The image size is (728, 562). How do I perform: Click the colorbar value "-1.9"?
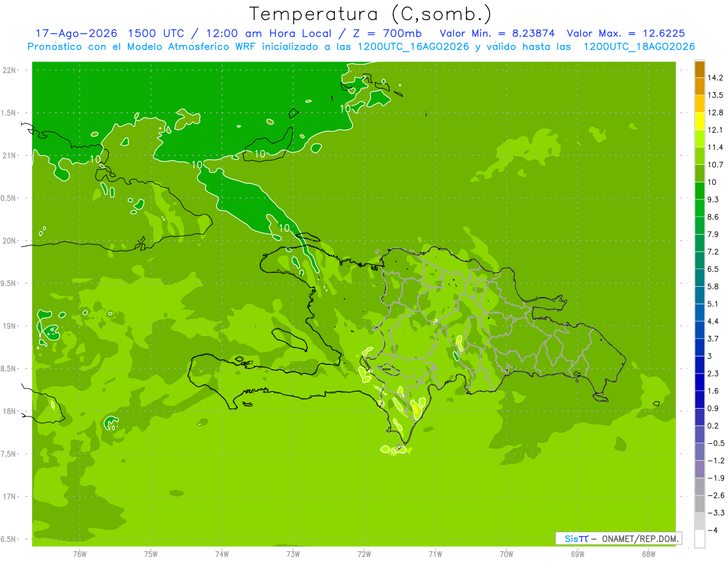coord(715,478)
